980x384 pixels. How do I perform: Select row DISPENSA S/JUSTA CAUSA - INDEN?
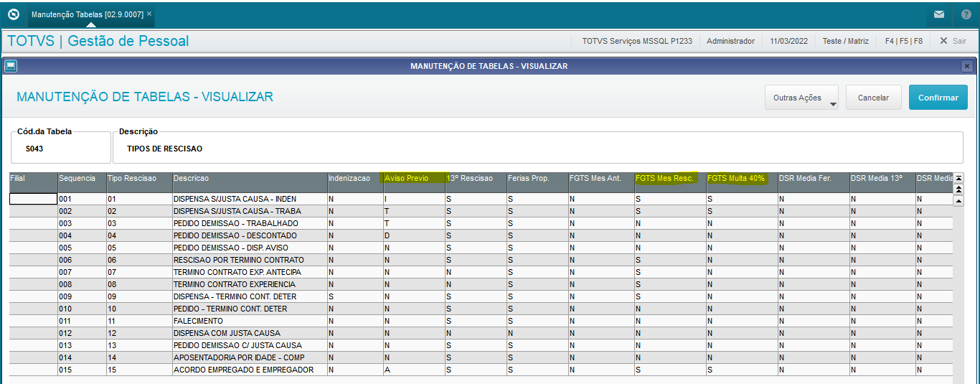click(x=481, y=199)
